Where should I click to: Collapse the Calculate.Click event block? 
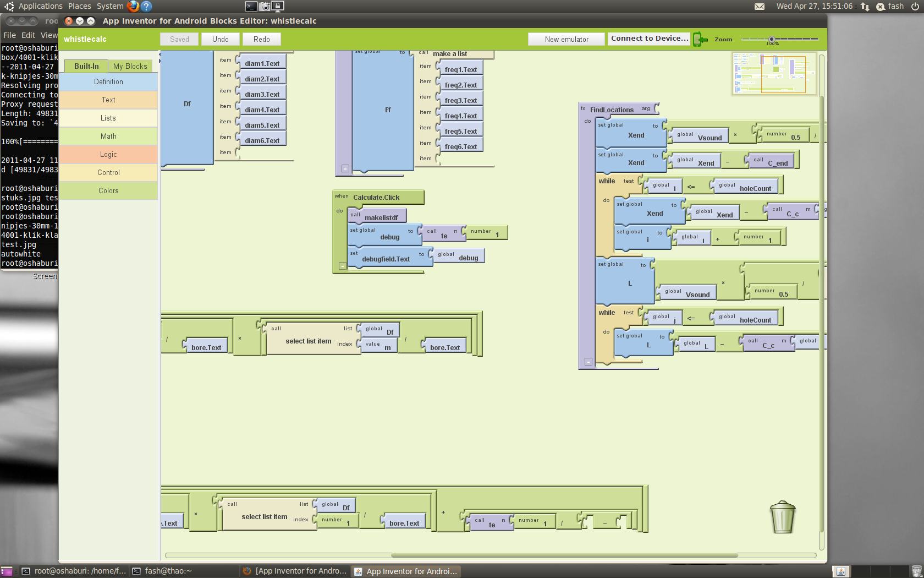(342, 266)
